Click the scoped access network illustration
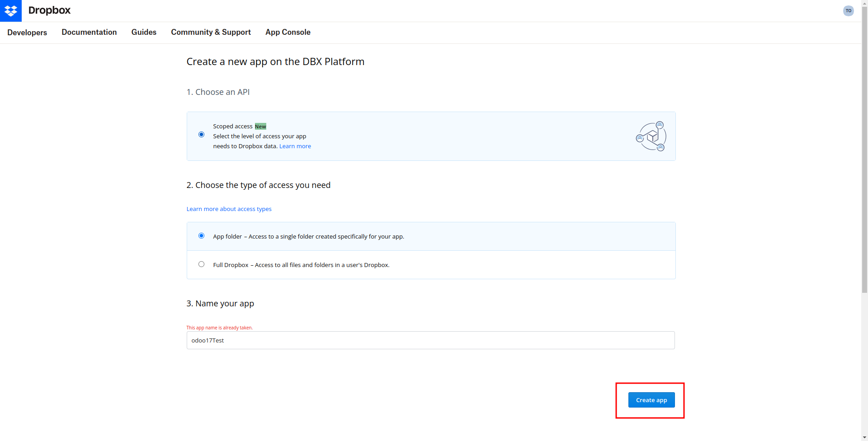868x441 pixels. (651, 136)
